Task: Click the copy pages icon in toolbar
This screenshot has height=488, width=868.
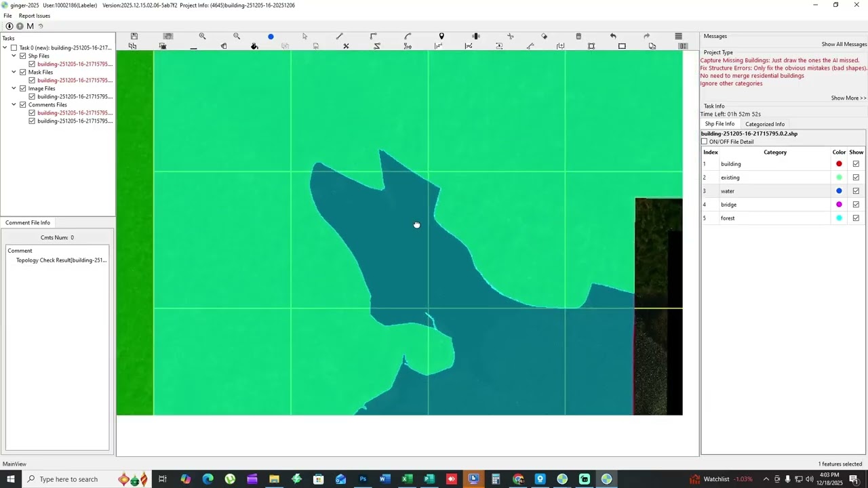Action: (652, 46)
